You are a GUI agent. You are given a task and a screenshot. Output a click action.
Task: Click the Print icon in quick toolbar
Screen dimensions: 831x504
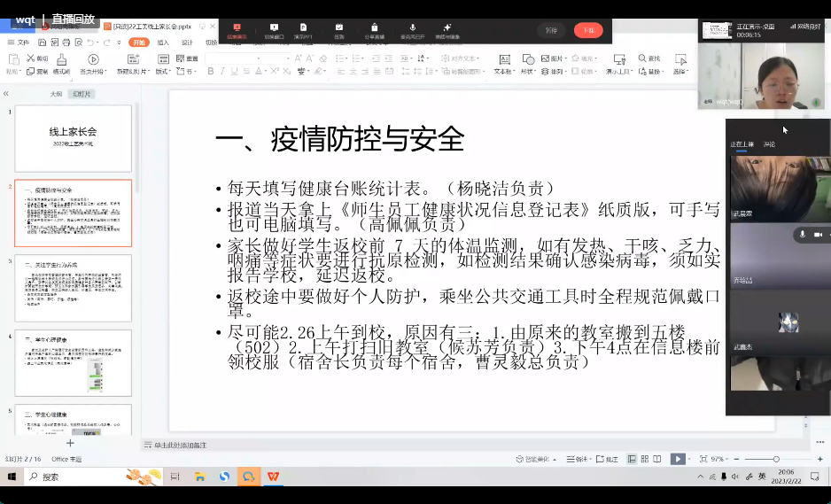pos(66,43)
